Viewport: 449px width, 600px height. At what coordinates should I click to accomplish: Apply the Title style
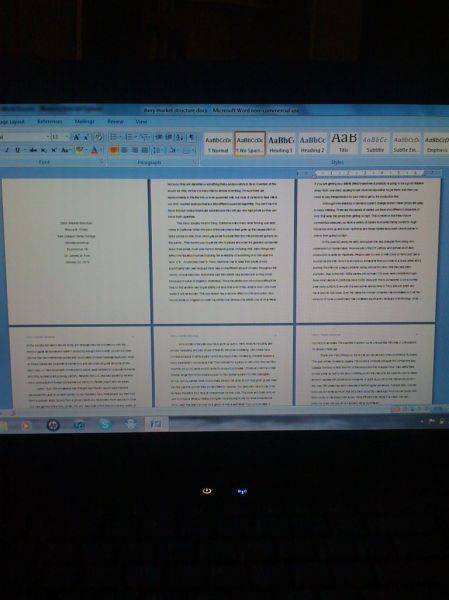344,143
